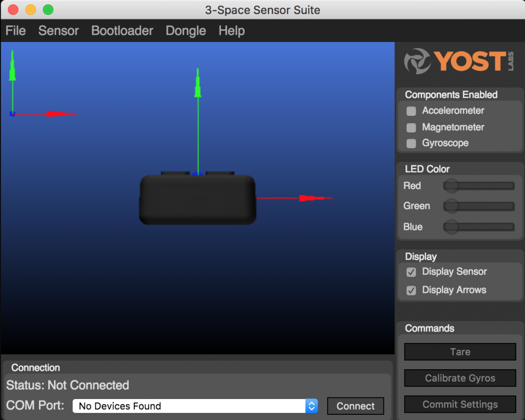This screenshot has height=420, width=525.
Task: Click the 'Status: Not Connected' text
Action: (x=68, y=385)
